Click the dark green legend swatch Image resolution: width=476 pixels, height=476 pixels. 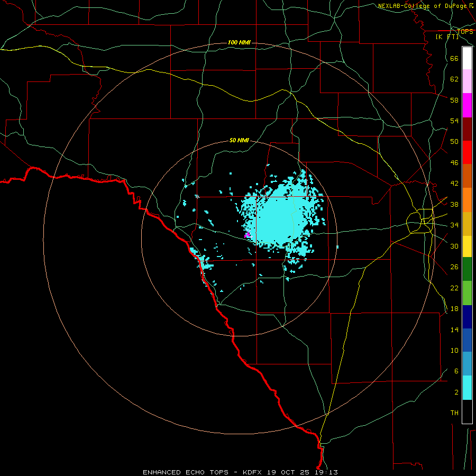[467, 269]
